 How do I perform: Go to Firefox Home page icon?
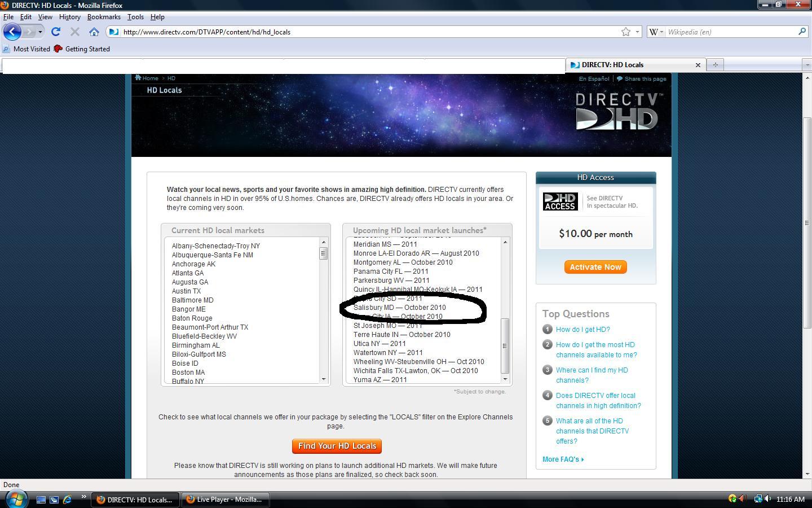pyautogui.click(x=94, y=32)
